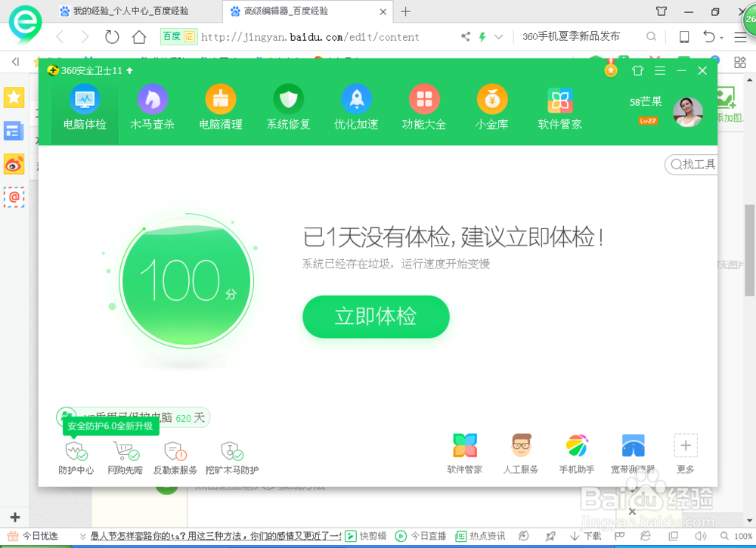Expand the address bar dropdown chevron
Image resolution: width=756 pixels, height=548 pixels.
tap(499, 36)
